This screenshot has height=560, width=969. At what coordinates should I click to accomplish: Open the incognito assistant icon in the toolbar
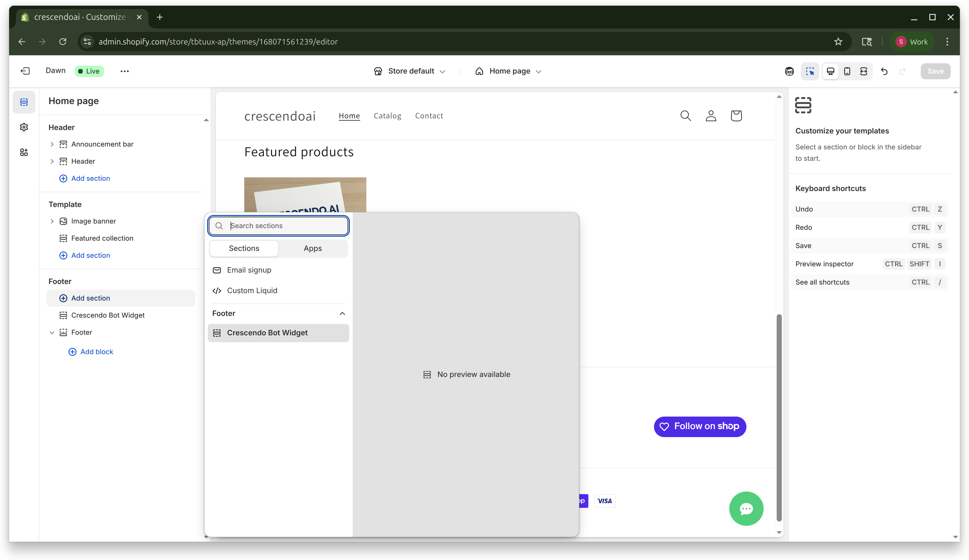790,71
